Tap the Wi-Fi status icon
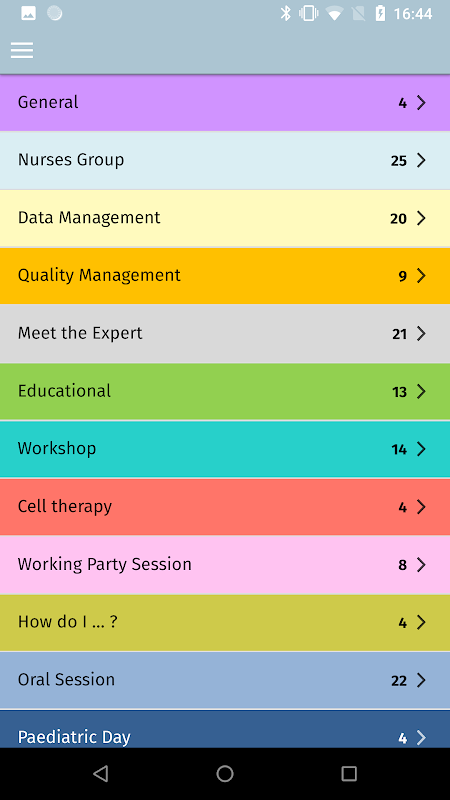The height and width of the screenshot is (800, 450). tap(334, 14)
